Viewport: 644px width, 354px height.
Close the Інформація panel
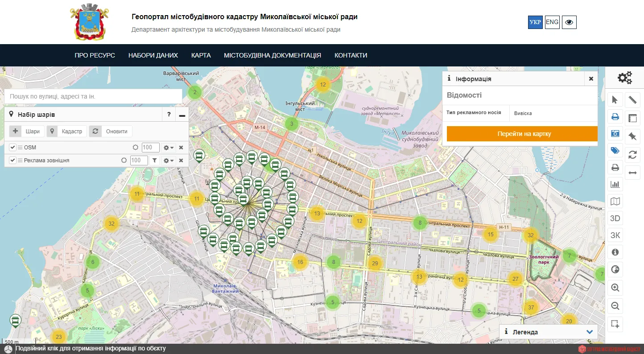pyautogui.click(x=591, y=78)
